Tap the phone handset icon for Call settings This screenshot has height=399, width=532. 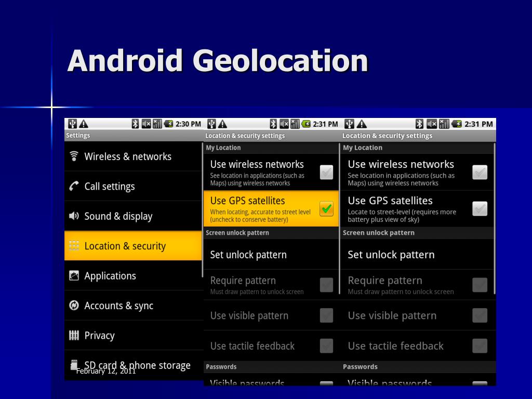tap(74, 186)
